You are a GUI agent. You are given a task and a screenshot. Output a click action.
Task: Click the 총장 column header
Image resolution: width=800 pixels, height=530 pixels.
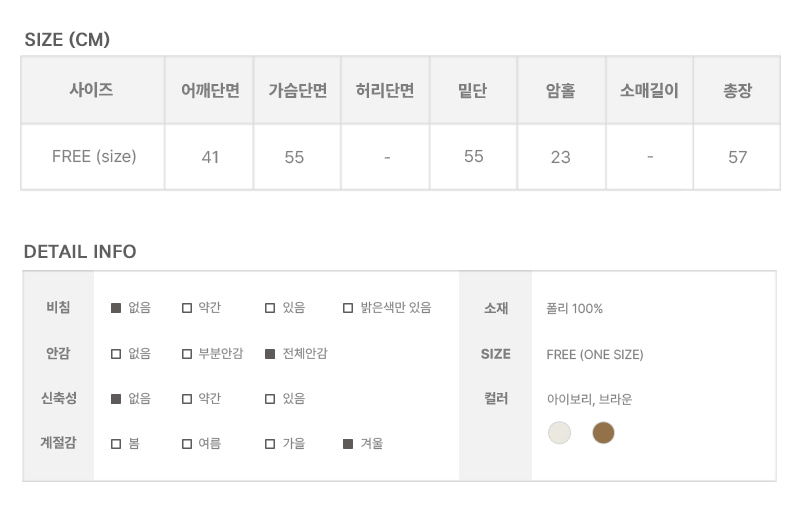(737, 90)
